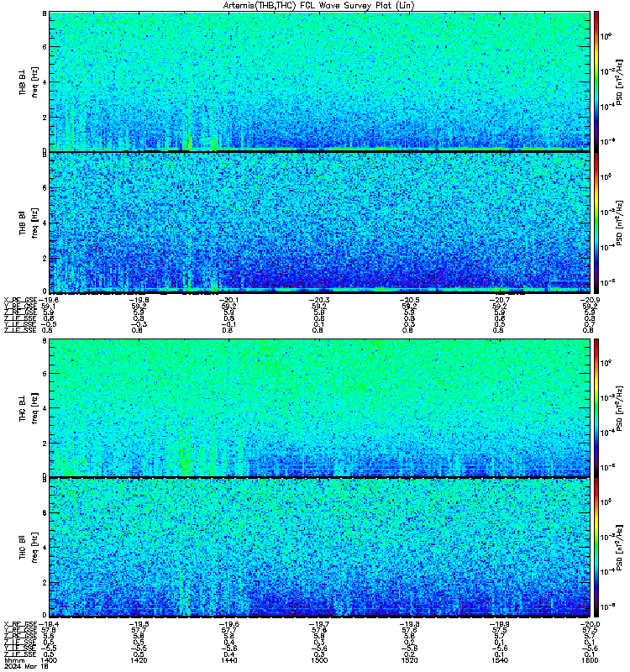Click the color bar beside the THB B⊥ panel

click(x=596, y=81)
